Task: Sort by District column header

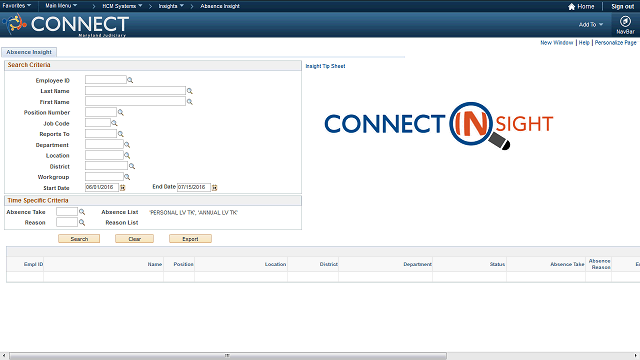Action: pos(329,264)
